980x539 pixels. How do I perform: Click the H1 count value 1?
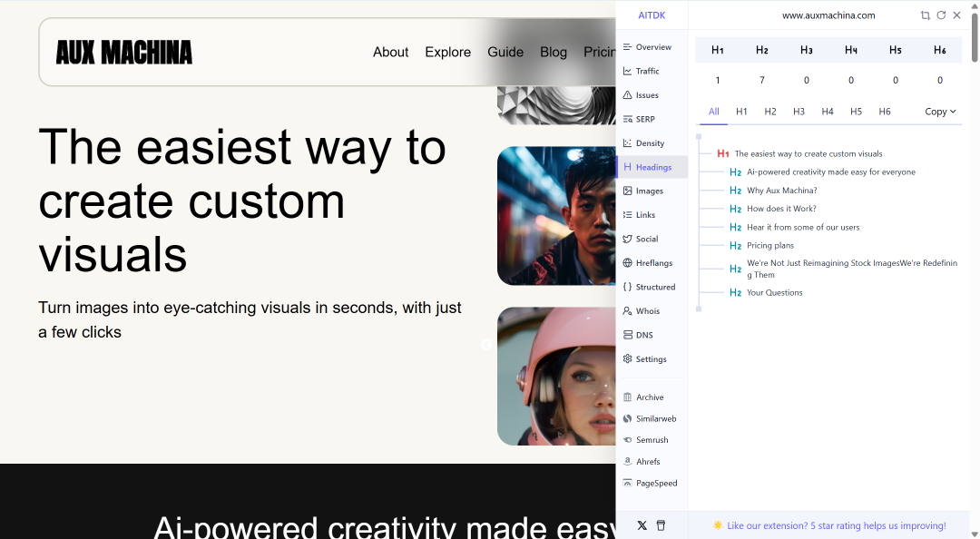click(x=718, y=80)
